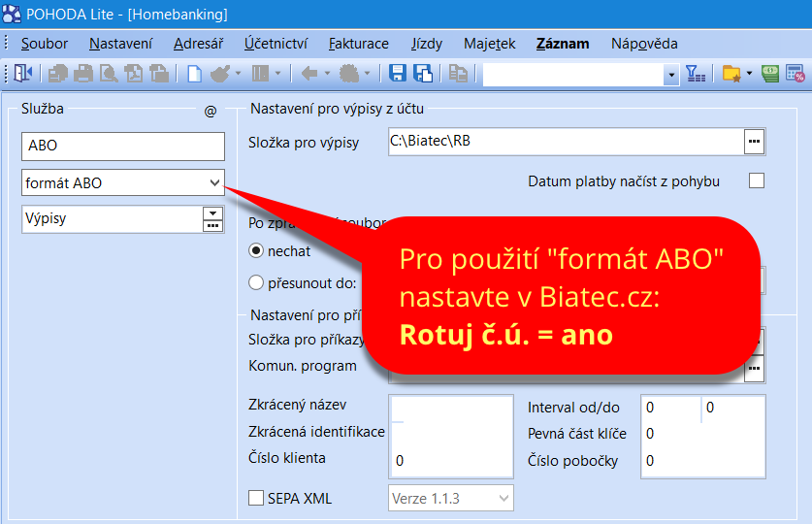Screen dimensions: 812x524
Task: Click the brush edit toolbar icon
Action: pos(220,74)
